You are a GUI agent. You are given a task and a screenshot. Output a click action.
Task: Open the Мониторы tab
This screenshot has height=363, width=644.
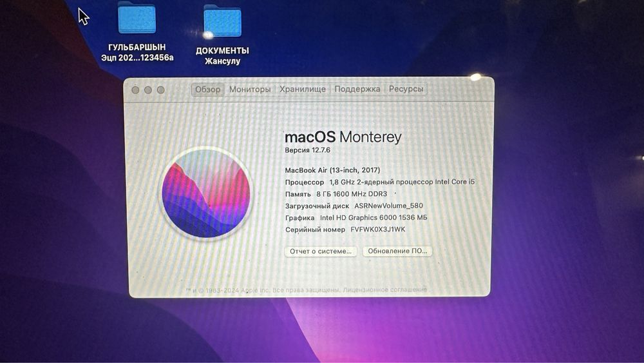[x=250, y=89]
